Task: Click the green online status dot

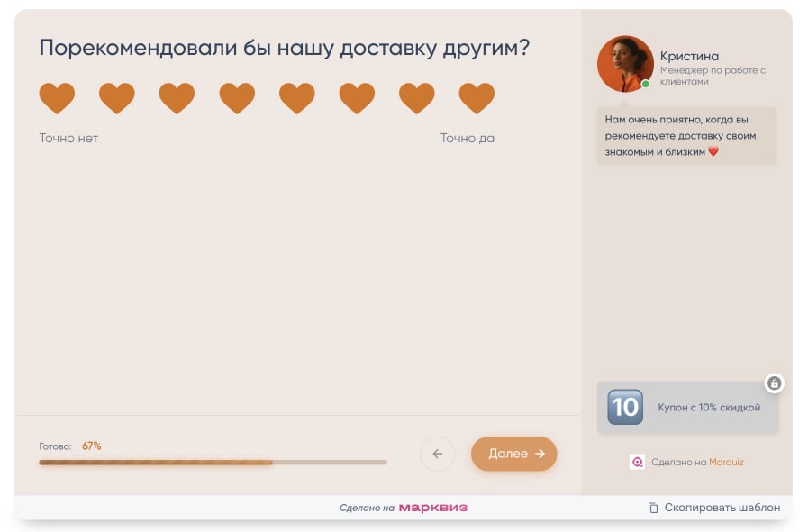Action: click(x=646, y=84)
